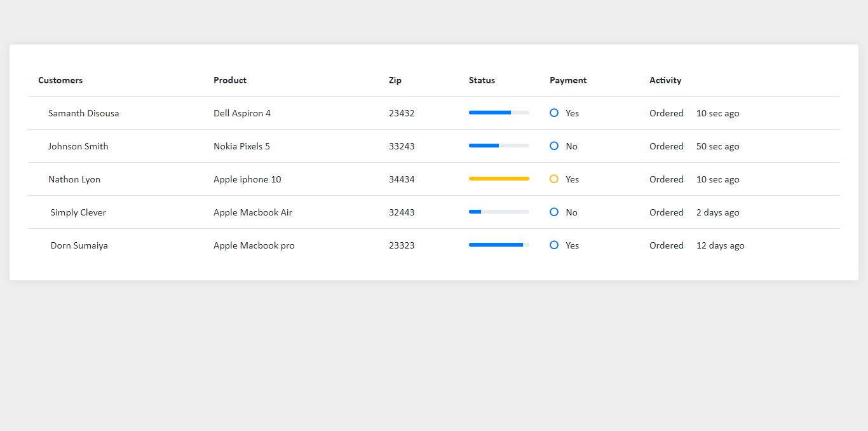Click the Zip column header
This screenshot has height=431, width=868.
[x=395, y=80]
